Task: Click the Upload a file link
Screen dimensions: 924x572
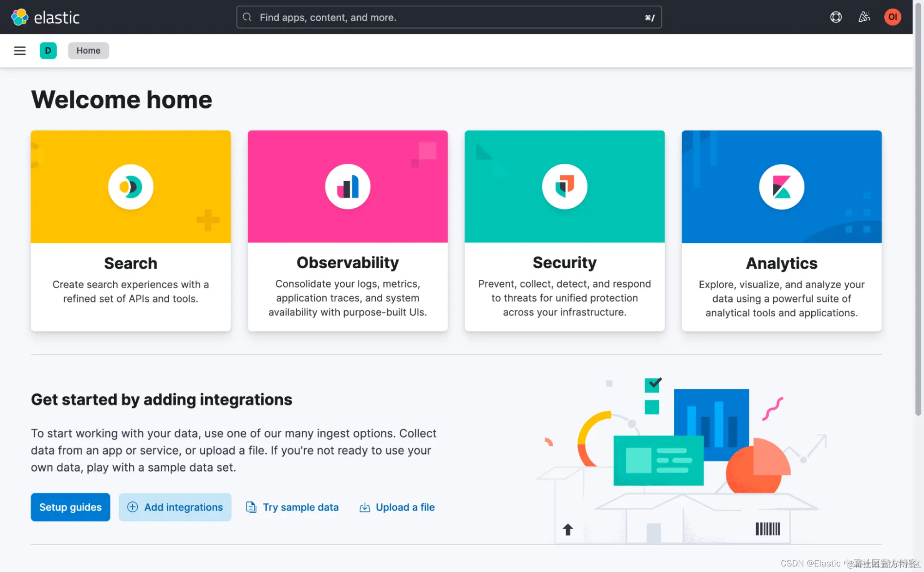Action: 397,507
